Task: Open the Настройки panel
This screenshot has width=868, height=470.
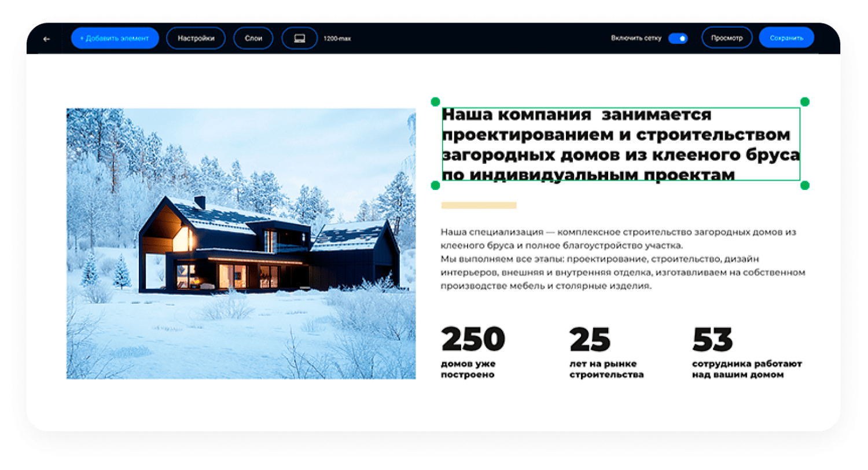Action: pyautogui.click(x=196, y=38)
